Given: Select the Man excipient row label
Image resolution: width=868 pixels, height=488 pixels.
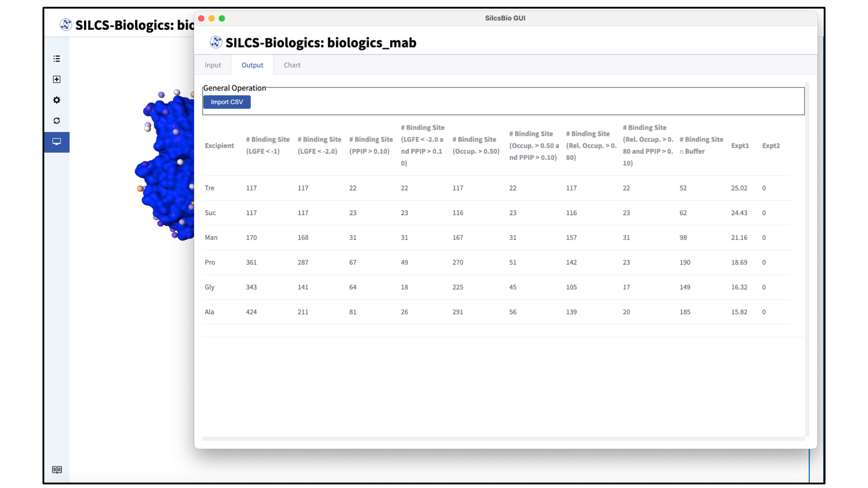Looking at the screenshot, I should point(211,238).
